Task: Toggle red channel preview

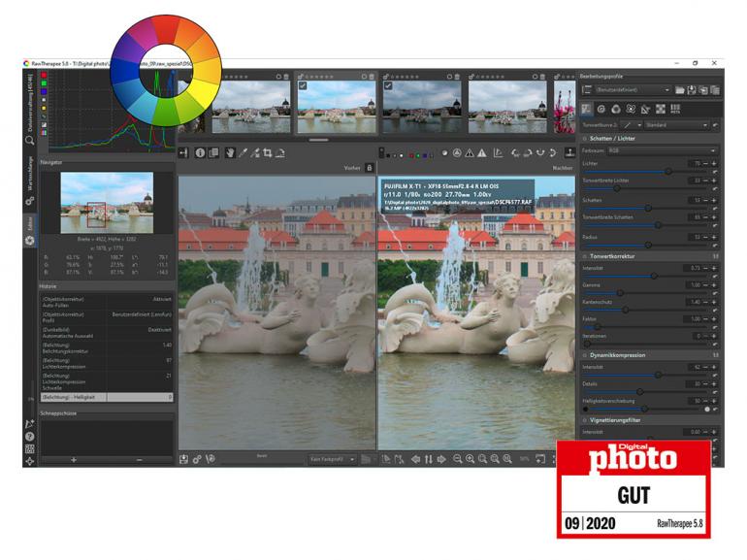Action: point(411,155)
